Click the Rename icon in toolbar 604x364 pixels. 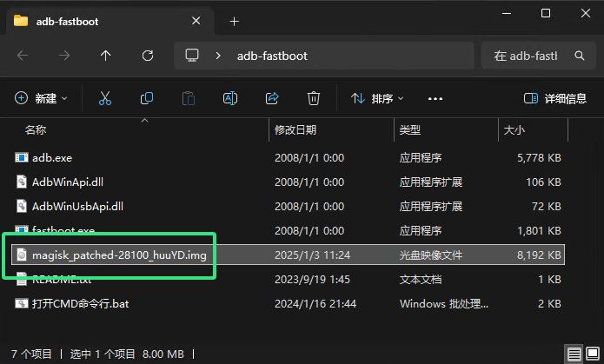pyautogui.click(x=230, y=99)
